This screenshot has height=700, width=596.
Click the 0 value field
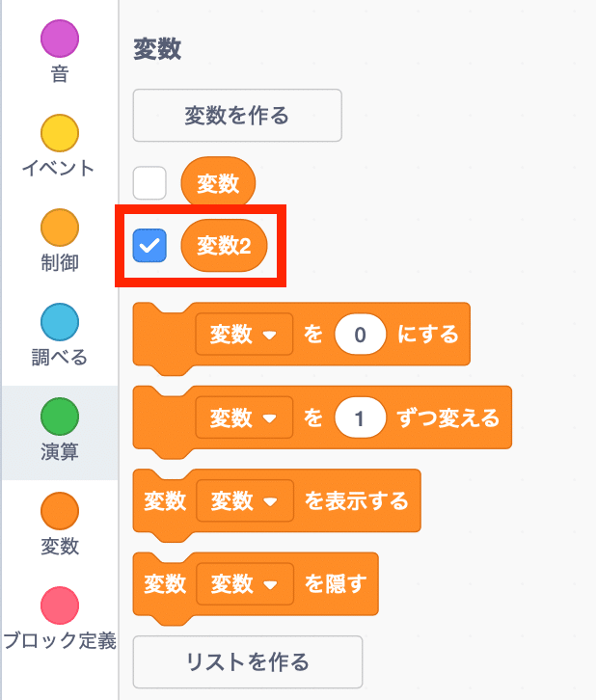(361, 335)
